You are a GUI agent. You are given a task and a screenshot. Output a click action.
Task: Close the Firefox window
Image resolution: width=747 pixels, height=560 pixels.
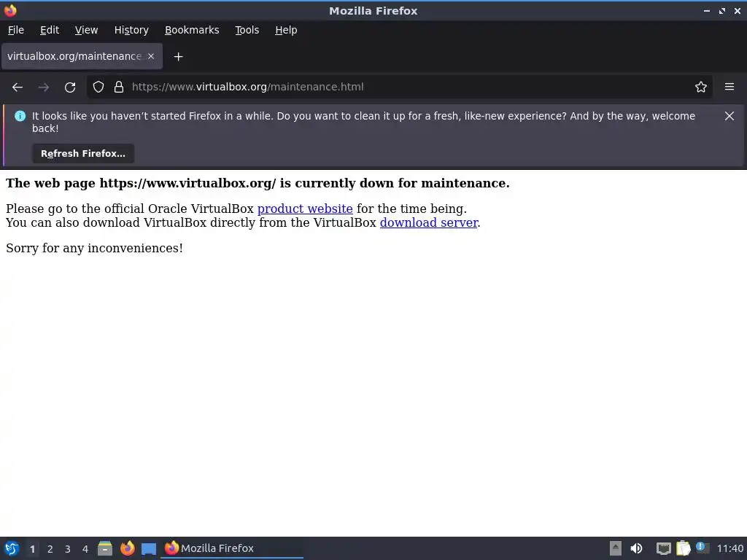click(738, 10)
